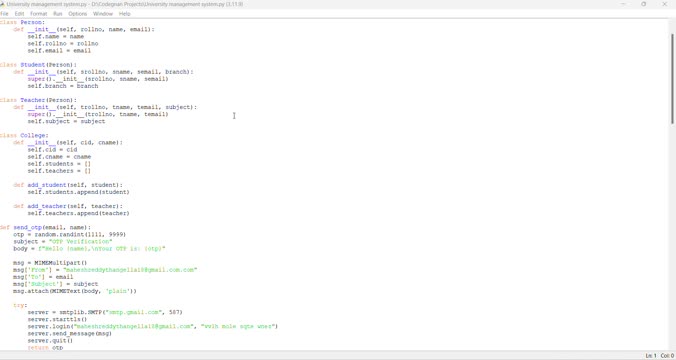Click the class College definition line
Viewport: 676px width, 360px height.
[x=24, y=135]
